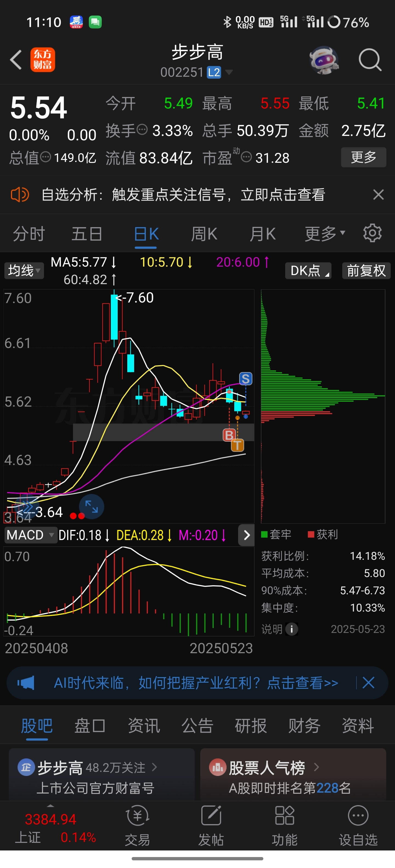This screenshot has height=868, width=395.
Task: Tap the megaphone banner icon
Action: (26, 683)
